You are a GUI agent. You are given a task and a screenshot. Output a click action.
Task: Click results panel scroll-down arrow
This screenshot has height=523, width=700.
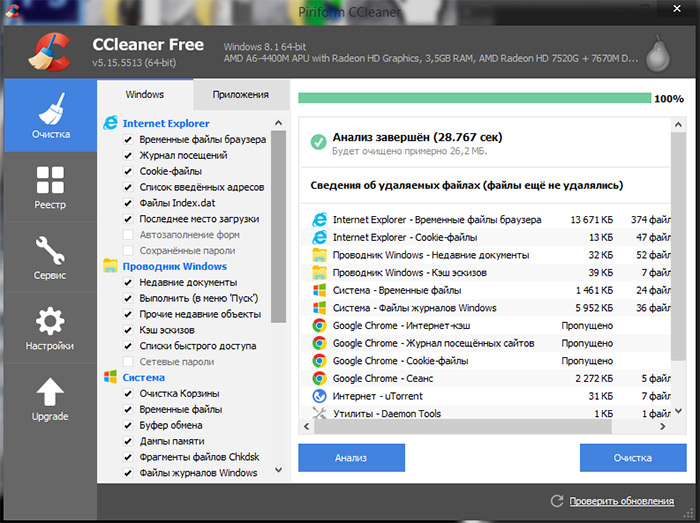click(678, 411)
